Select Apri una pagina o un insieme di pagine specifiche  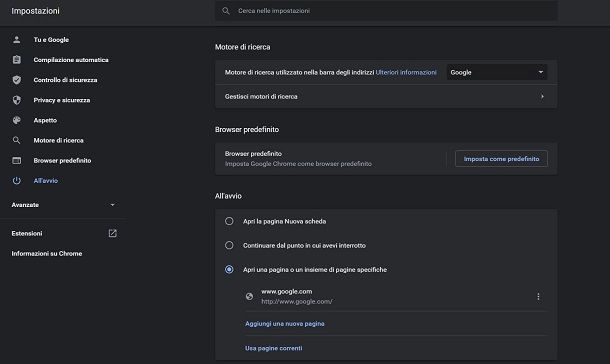[229, 270]
